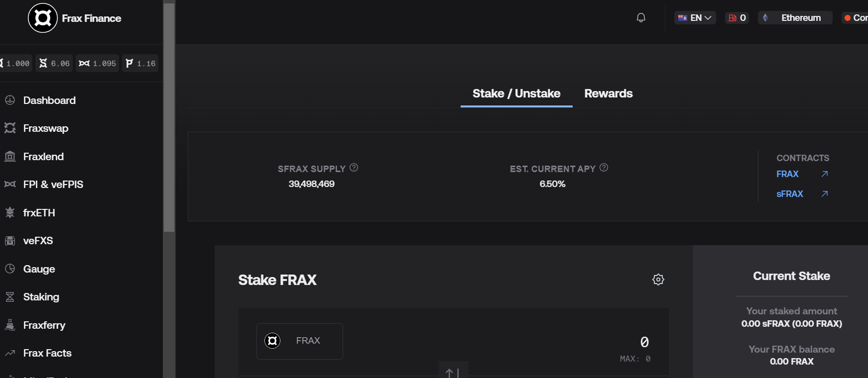Open the Ethereum network selector

pyautogui.click(x=795, y=17)
